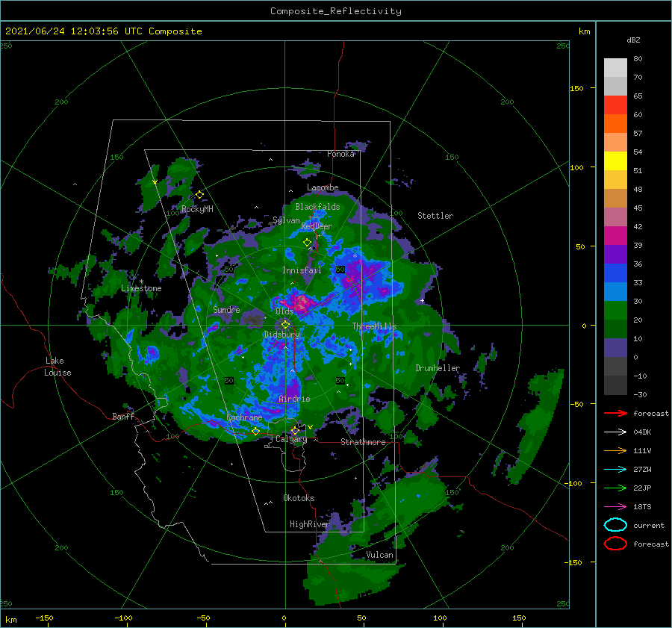Click the red forecast arrow in the legend
This screenshot has height=628, width=672.
(615, 413)
